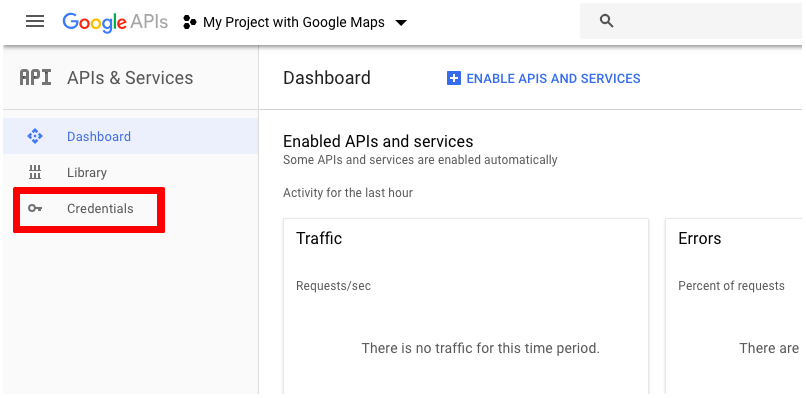The image size is (806, 398).
Task: Click the blue plus icon beside Enable APIs
Action: (x=454, y=78)
